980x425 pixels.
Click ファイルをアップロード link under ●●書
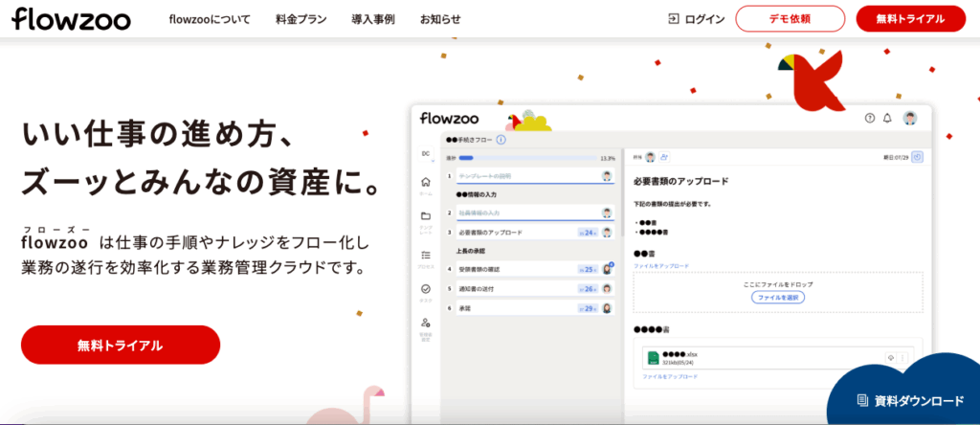point(661,266)
